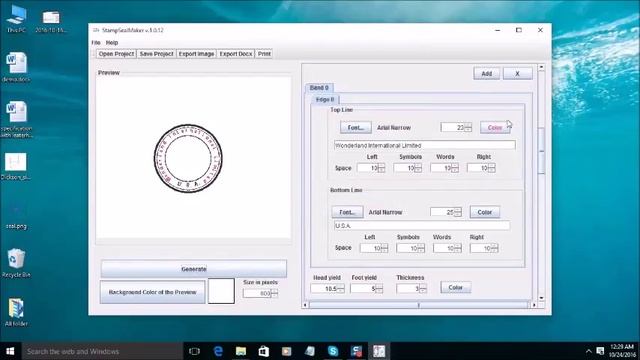This screenshot has height=360, width=640.
Task: Open the Help menu
Action: [x=112, y=42]
